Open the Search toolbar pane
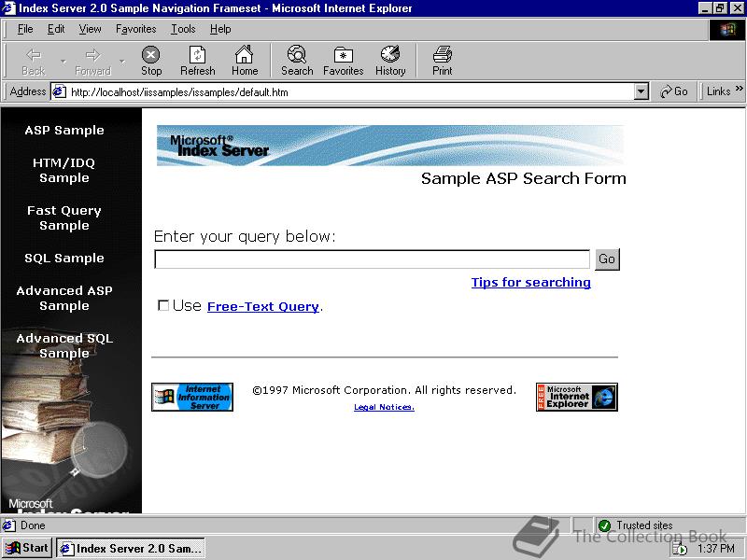747x560 pixels. [x=297, y=62]
